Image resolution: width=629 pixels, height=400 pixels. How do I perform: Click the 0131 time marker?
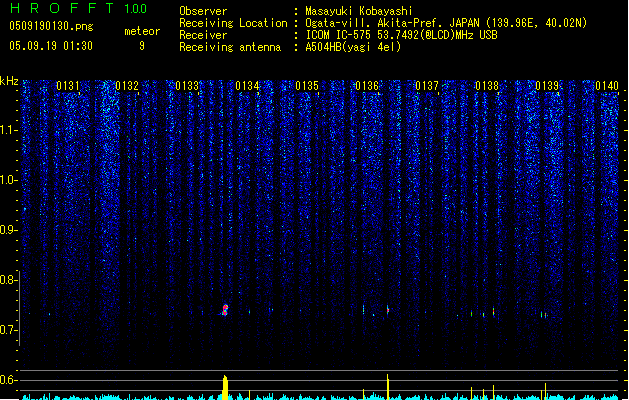click(68, 85)
